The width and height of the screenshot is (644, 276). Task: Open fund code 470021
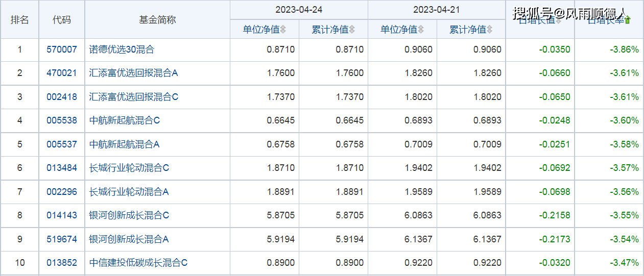click(62, 73)
